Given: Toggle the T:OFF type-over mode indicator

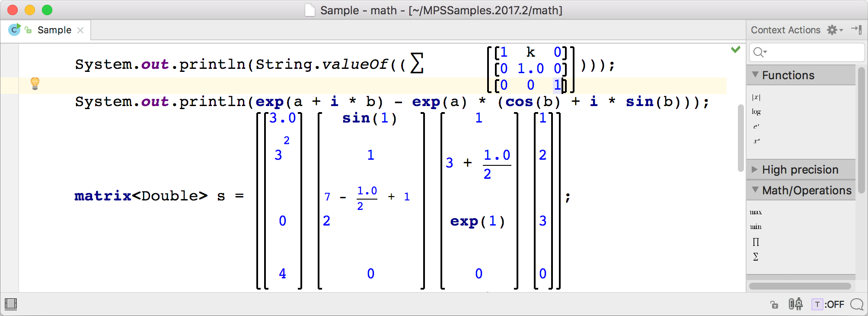Looking at the screenshot, I should click(x=828, y=304).
